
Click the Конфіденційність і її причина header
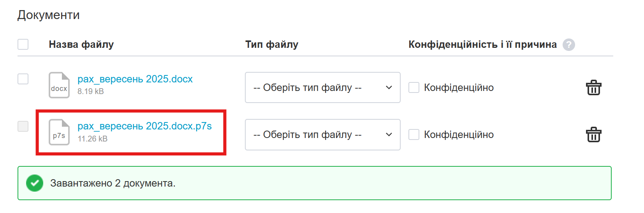(482, 44)
